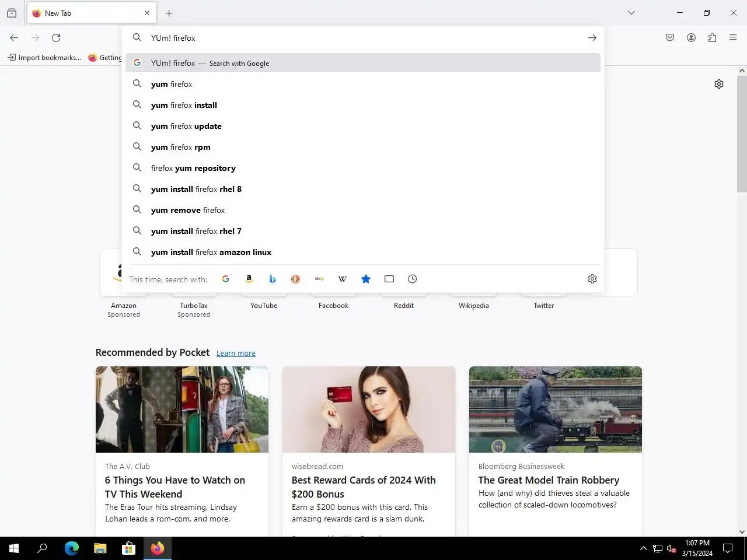Click Import bookmarks in the bookmarks toolbar
This screenshot has width=747, height=560.
tap(44, 58)
